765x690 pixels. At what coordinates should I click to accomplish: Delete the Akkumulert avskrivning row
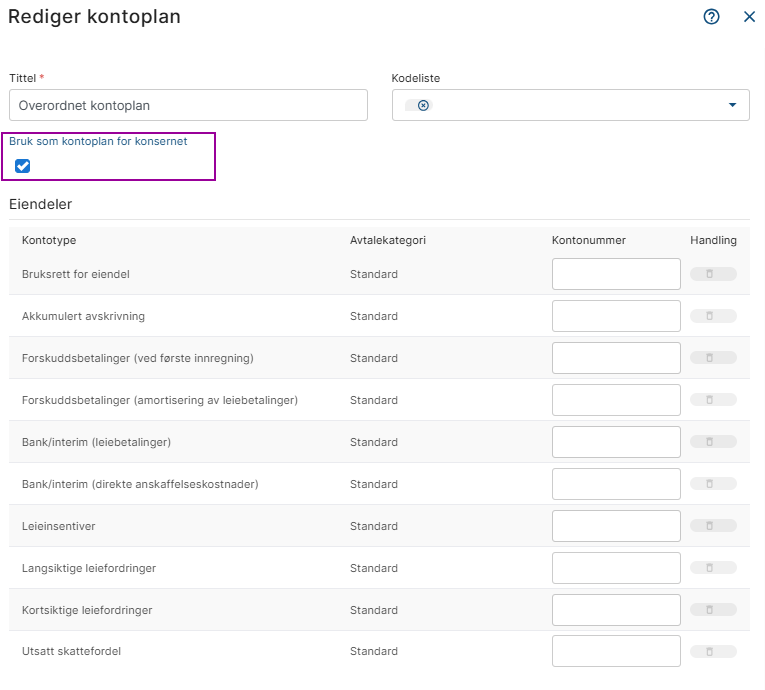point(712,316)
